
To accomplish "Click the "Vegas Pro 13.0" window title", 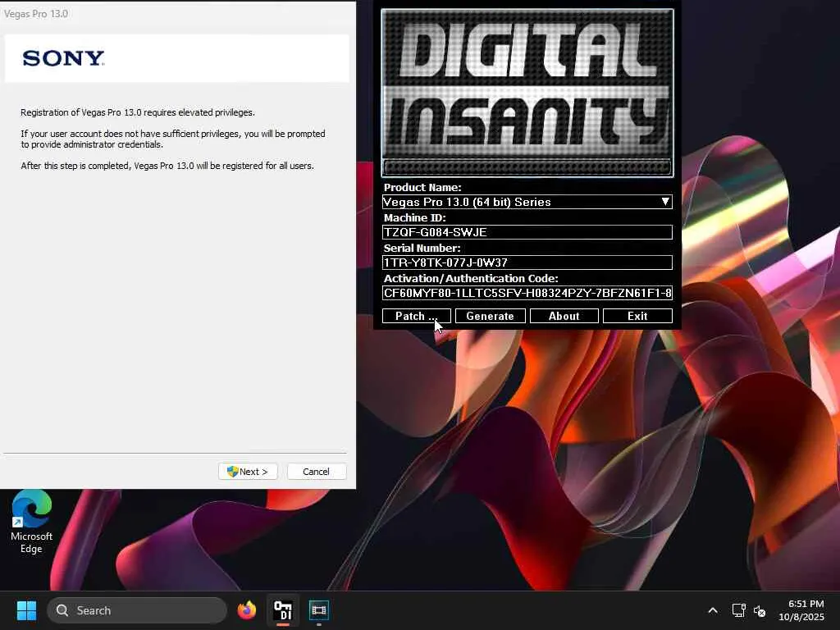I will click(36, 14).
